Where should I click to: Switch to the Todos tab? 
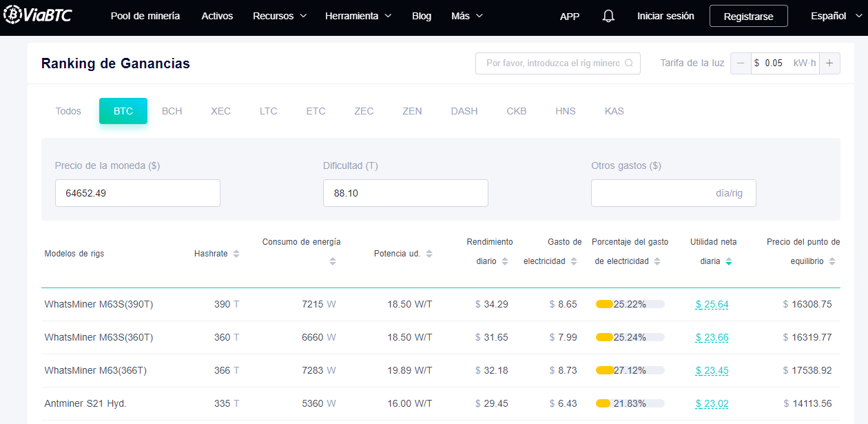coord(68,111)
